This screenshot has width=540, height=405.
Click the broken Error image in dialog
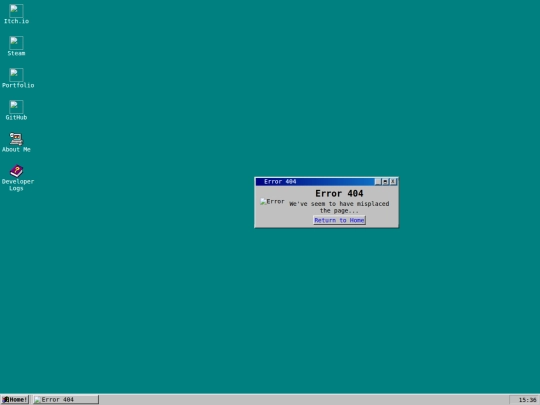pos(272,201)
